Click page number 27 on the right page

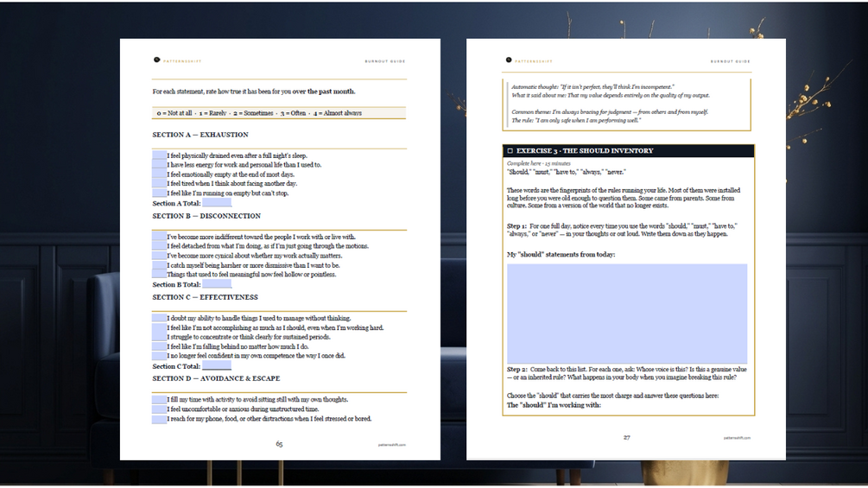click(x=627, y=437)
